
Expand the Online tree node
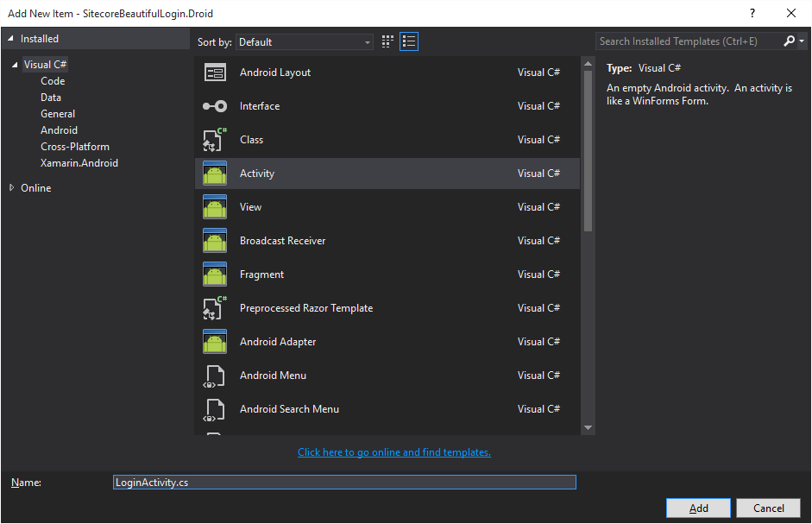pos(11,187)
